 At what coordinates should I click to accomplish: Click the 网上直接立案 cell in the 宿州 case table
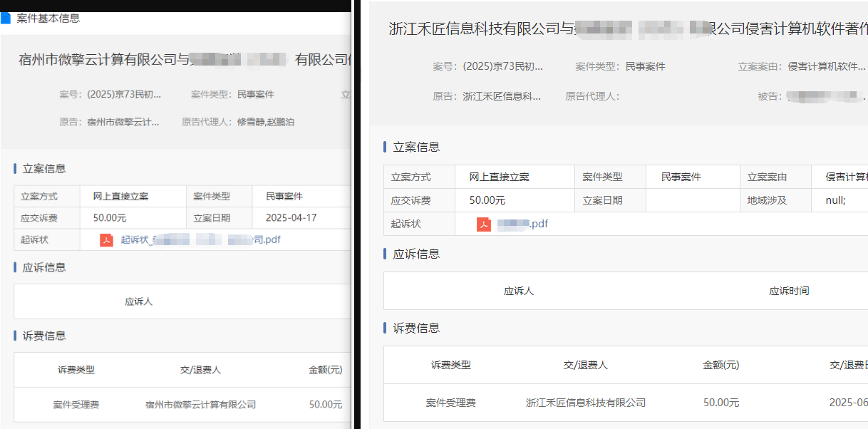[x=133, y=196]
